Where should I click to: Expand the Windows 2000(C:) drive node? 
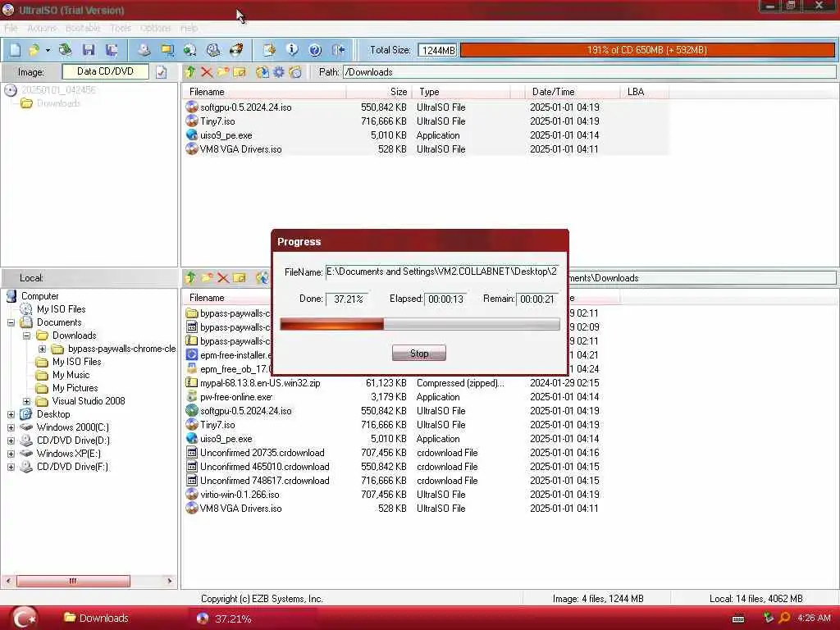[x=11, y=427]
